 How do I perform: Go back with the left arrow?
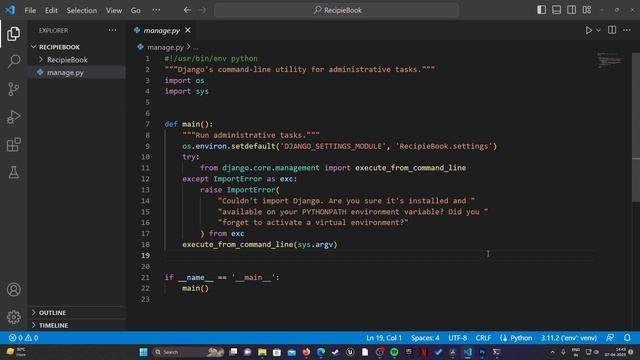coord(187,10)
